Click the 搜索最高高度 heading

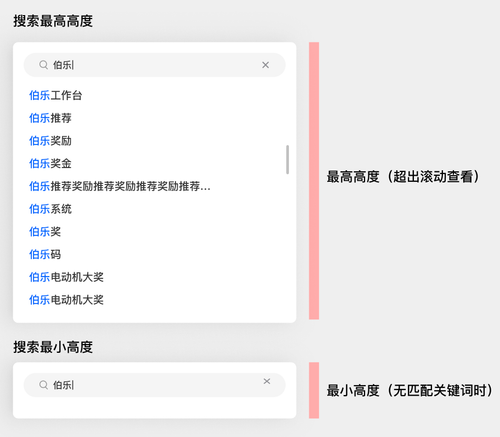(53, 21)
